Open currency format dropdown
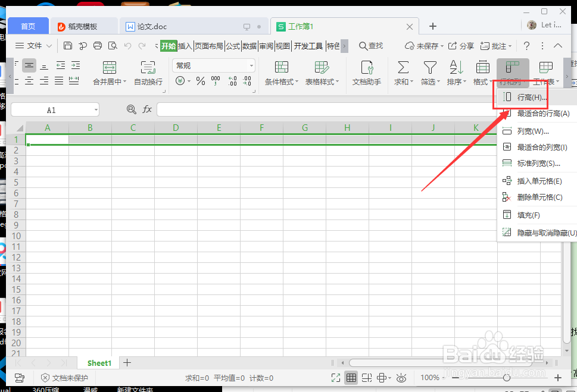Screen dimensions: 577x392 tap(189, 81)
